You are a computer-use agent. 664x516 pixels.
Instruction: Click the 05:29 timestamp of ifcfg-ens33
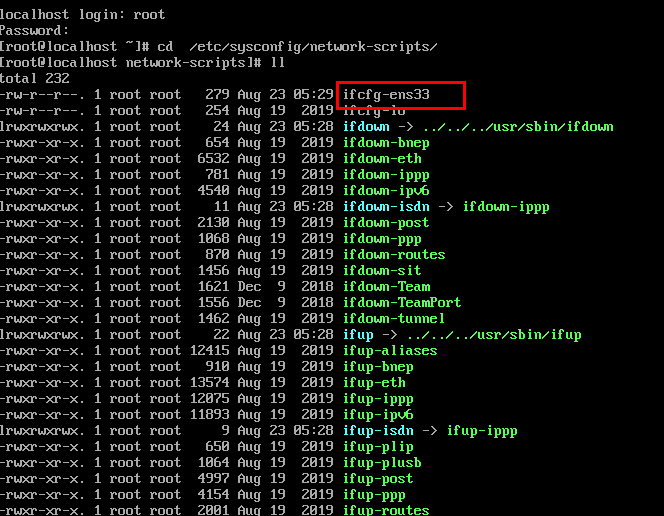pos(313,95)
